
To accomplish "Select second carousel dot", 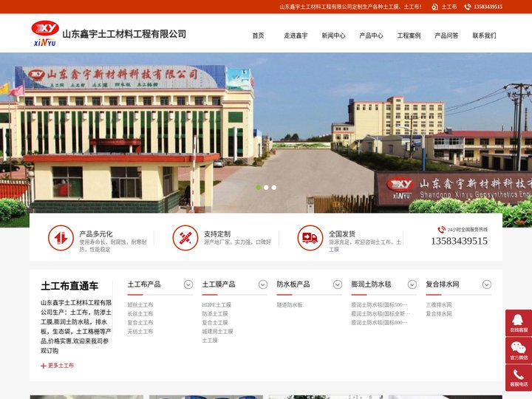I will click(266, 187).
